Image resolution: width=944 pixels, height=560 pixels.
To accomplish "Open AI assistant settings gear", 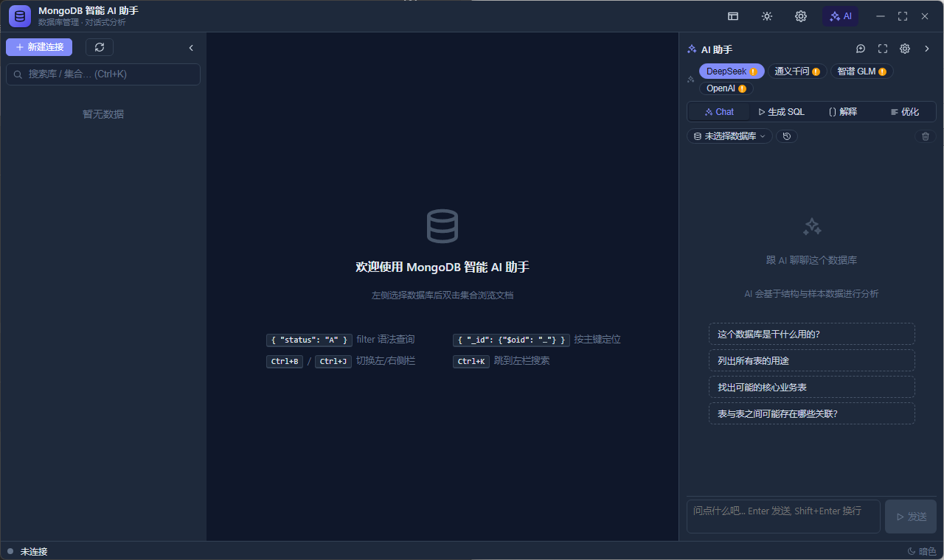I will (x=905, y=49).
